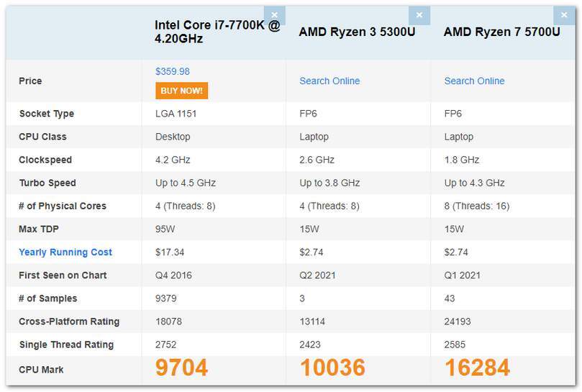Remove the Intel Core i7-7700K column
The image size is (582, 392).
(274, 15)
